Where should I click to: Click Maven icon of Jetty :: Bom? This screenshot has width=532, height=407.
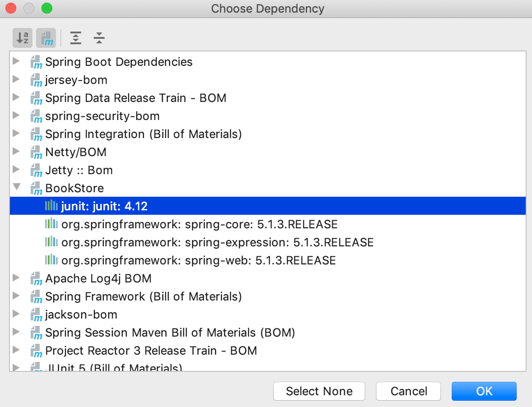click(x=36, y=170)
